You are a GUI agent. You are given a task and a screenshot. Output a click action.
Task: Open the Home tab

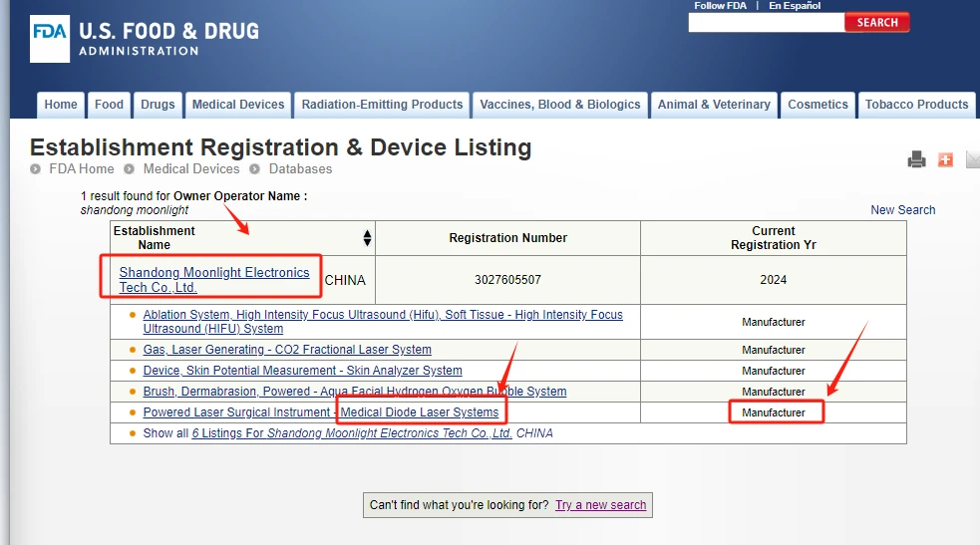61,105
